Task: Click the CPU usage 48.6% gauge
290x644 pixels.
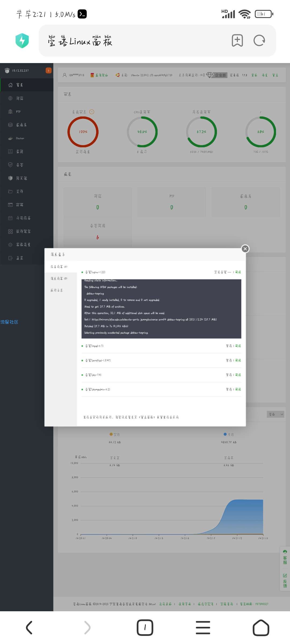Action: [142, 132]
